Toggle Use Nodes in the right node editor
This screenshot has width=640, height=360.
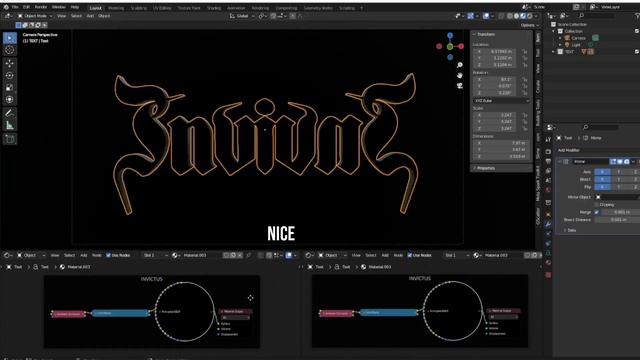(409, 255)
